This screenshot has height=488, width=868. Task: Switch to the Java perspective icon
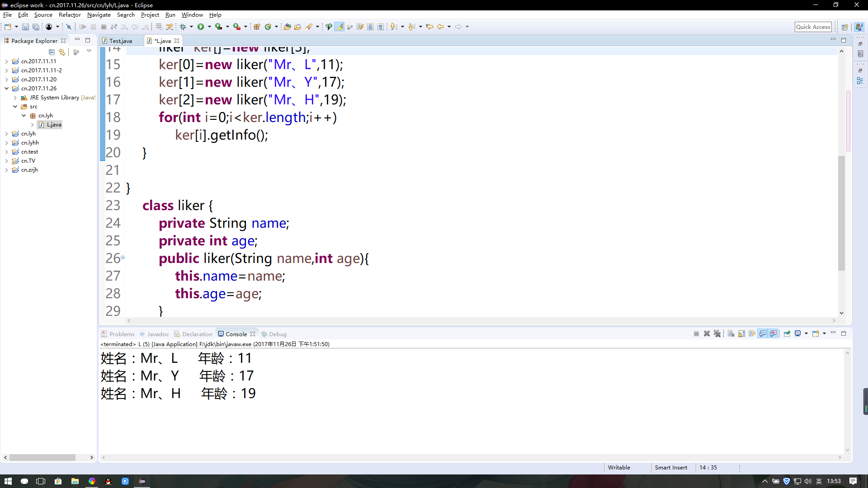pyautogui.click(x=859, y=27)
